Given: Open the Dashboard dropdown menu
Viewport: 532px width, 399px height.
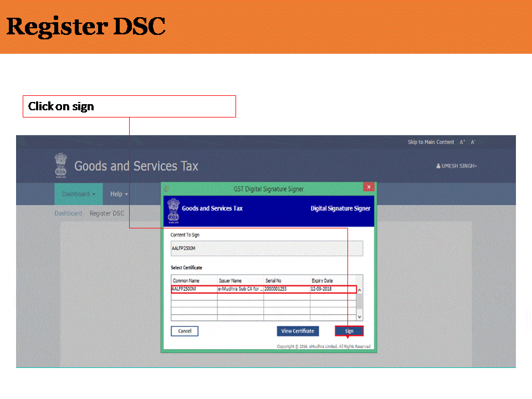Looking at the screenshot, I should coord(78,194).
